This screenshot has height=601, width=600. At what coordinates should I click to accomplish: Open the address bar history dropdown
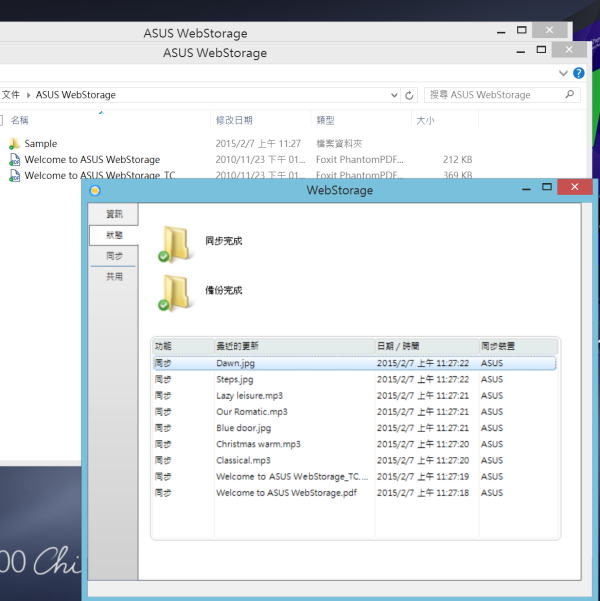point(394,95)
